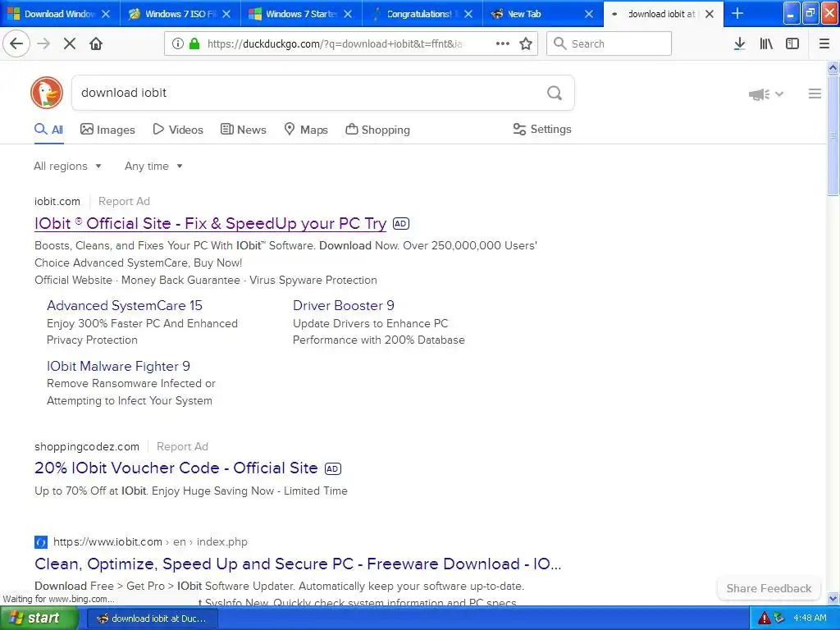Image resolution: width=840 pixels, height=630 pixels.
Task: Switch to Images results
Action: point(107,130)
